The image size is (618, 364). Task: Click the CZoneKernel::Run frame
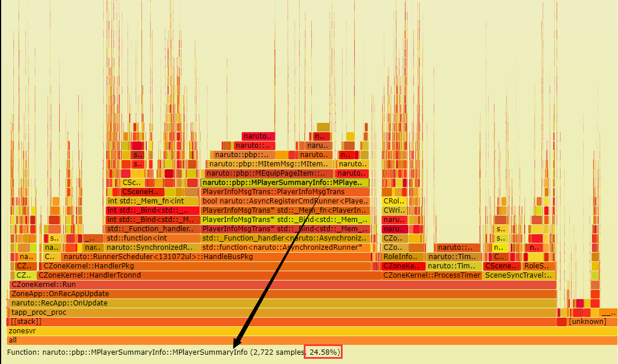pos(282,285)
